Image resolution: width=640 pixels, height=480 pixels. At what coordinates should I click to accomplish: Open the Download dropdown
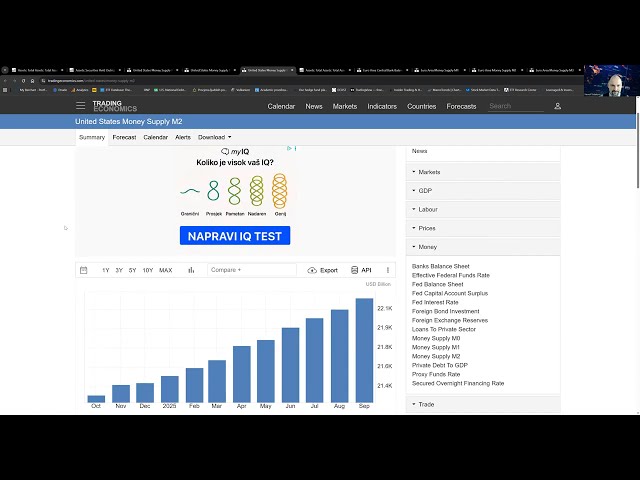coord(215,137)
